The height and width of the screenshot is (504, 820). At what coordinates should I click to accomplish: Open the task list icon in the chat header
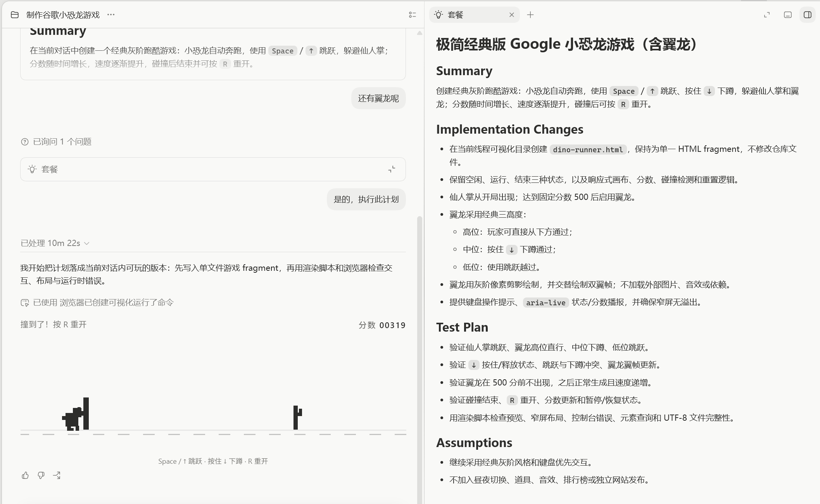click(x=413, y=15)
